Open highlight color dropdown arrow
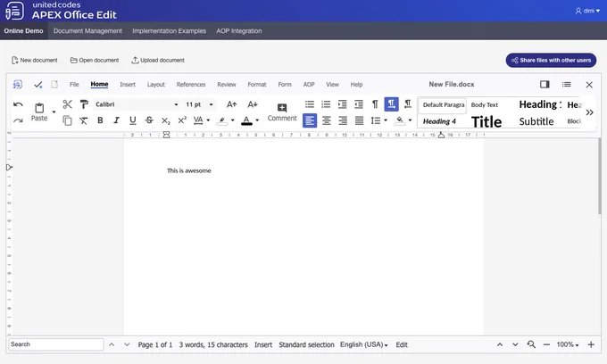The width and height of the screenshot is (607, 364). click(x=233, y=120)
